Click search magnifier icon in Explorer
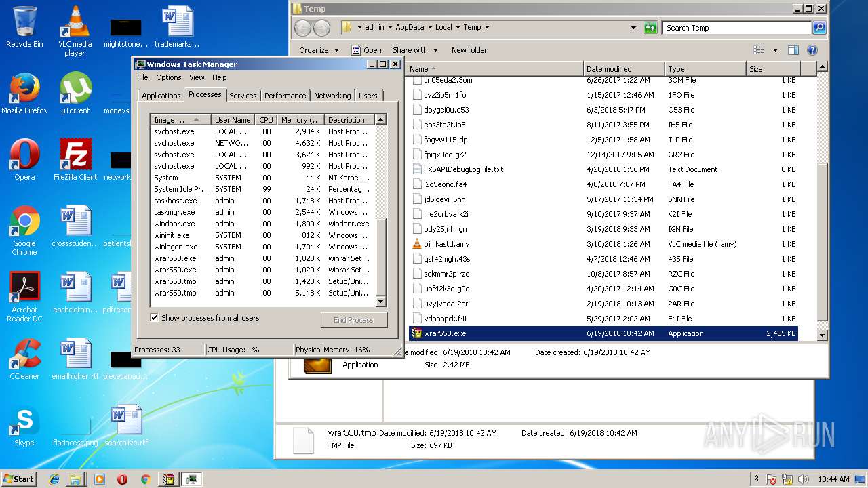This screenshot has height=488, width=868. pos(819,28)
